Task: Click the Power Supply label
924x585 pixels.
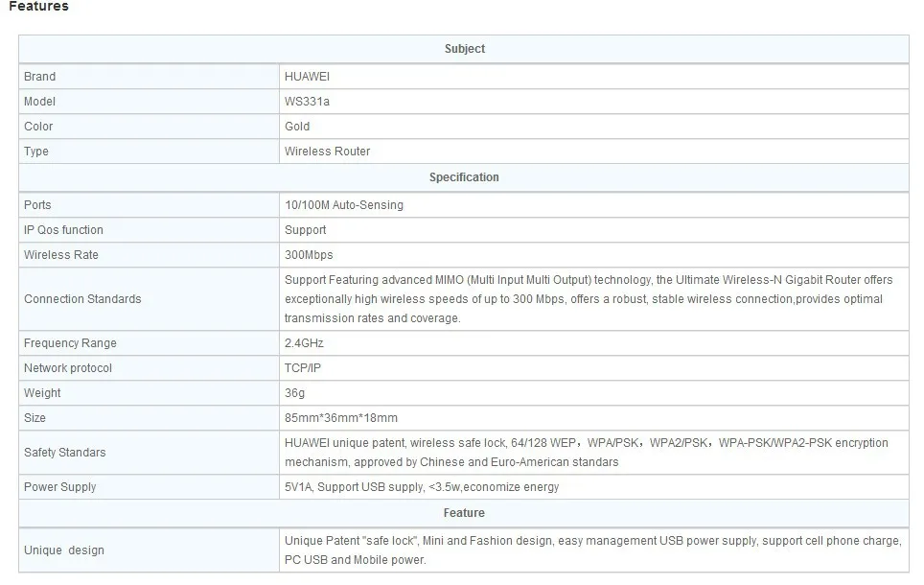Action: click(x=59, y=487)
